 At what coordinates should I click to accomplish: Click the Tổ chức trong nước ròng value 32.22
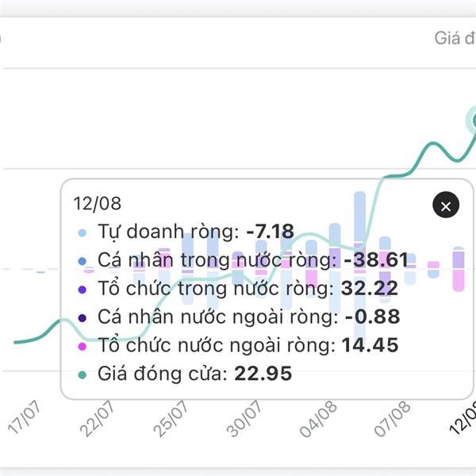pyautogui.click(x=370, y=288)
